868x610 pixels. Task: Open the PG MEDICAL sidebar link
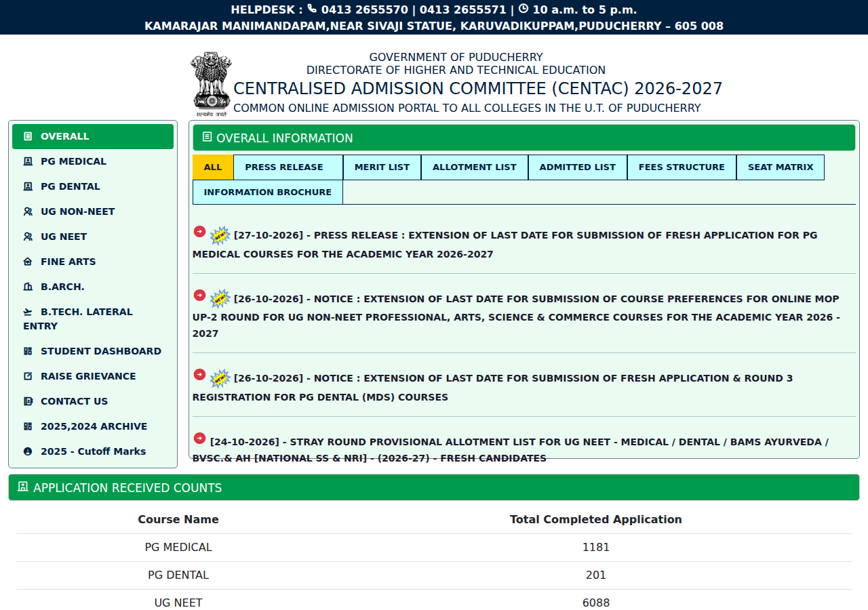93,161
